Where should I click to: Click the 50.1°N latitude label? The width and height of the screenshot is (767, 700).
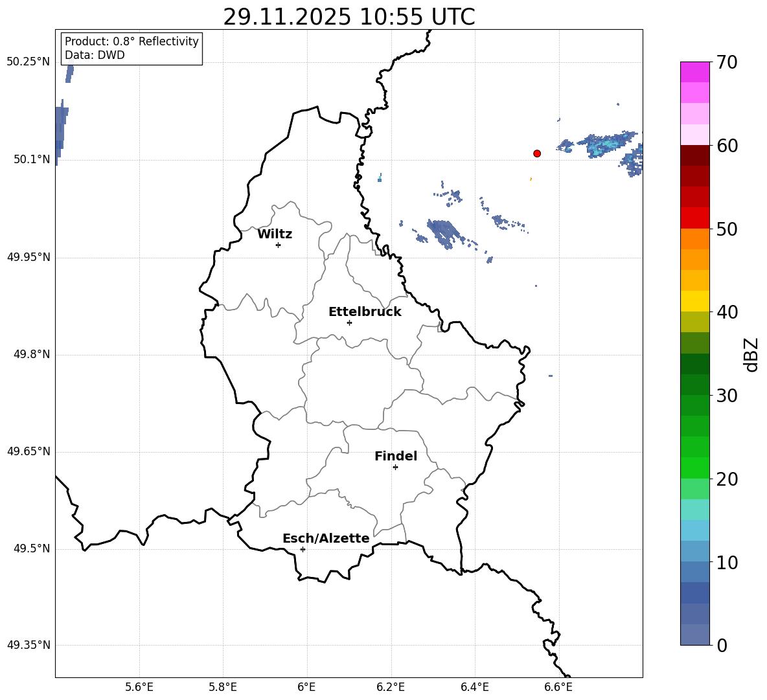click(31, 159)
